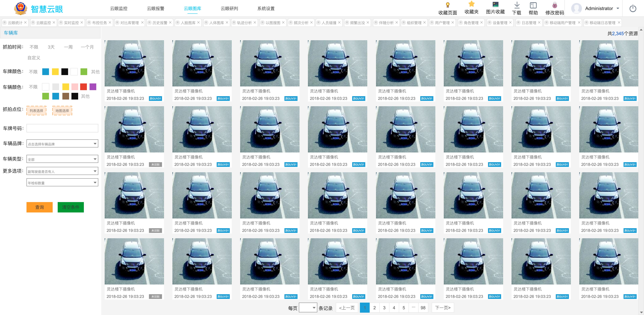
Task: Pick the blue plate color swatch
Action: click(45, 72)
